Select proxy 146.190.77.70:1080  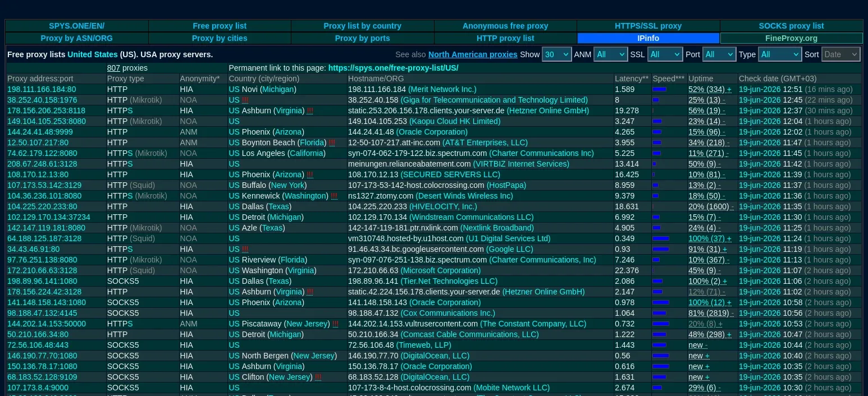(42, 356)
